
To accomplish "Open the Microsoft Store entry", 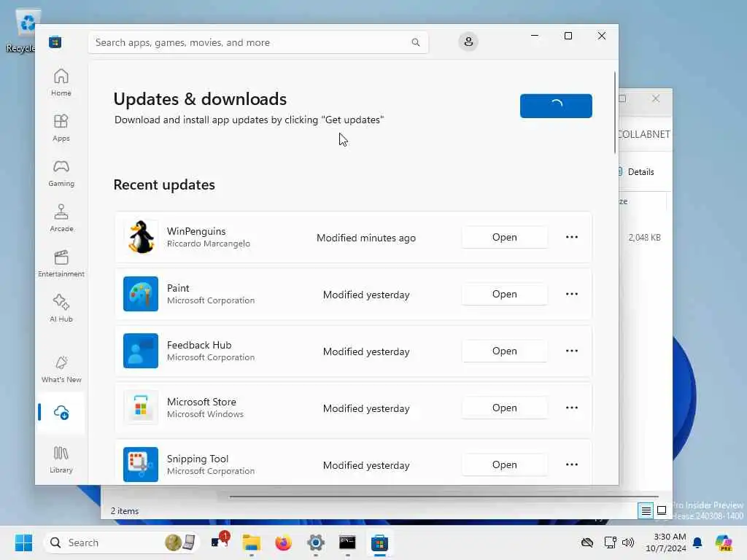I will [505, 408].
